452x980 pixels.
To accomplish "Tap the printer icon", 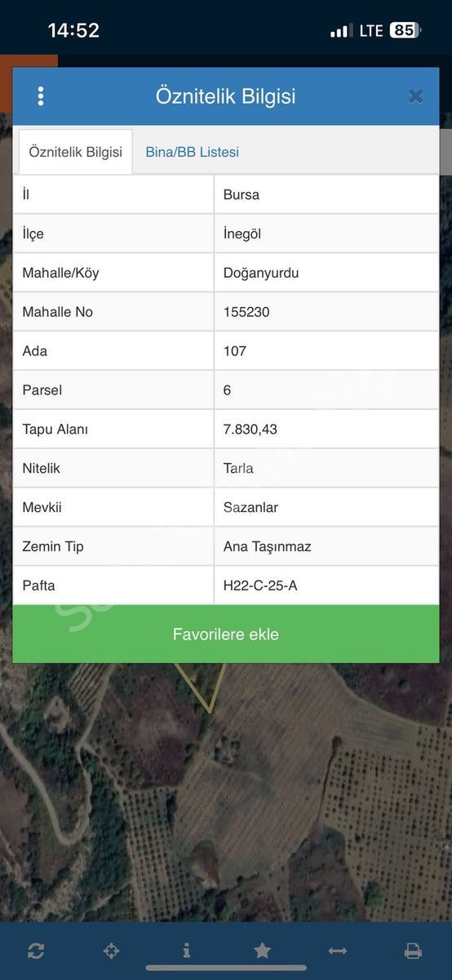I will point(413,951).
